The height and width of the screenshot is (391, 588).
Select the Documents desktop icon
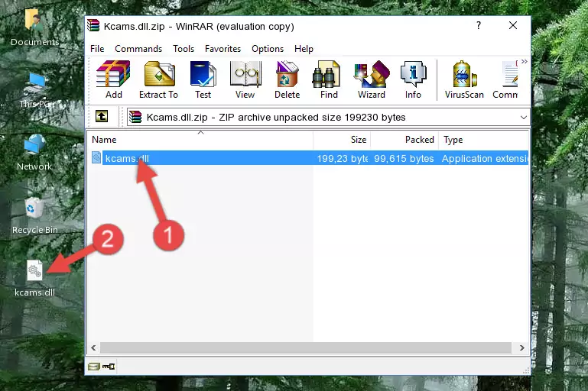35,27
